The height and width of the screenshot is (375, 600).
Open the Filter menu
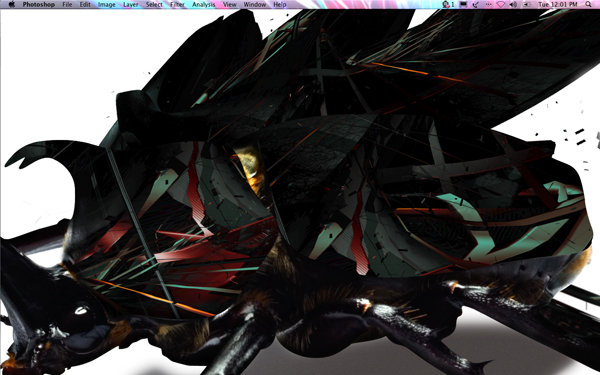click(177, 5)
